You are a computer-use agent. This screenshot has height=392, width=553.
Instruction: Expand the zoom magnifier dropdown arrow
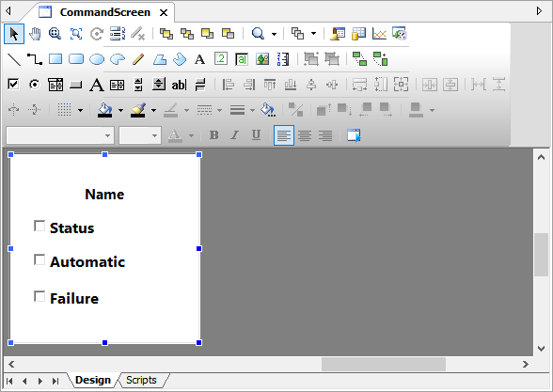point(274,34)
